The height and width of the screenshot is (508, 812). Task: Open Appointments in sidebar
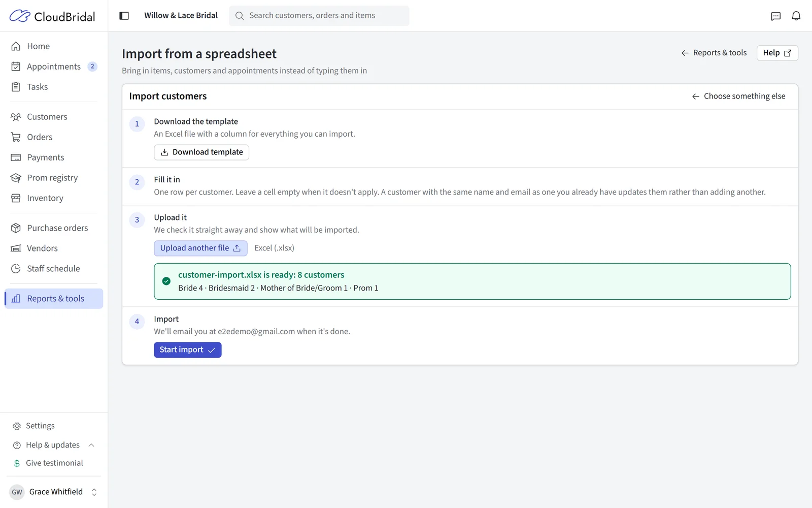click(x=54, y=67)
